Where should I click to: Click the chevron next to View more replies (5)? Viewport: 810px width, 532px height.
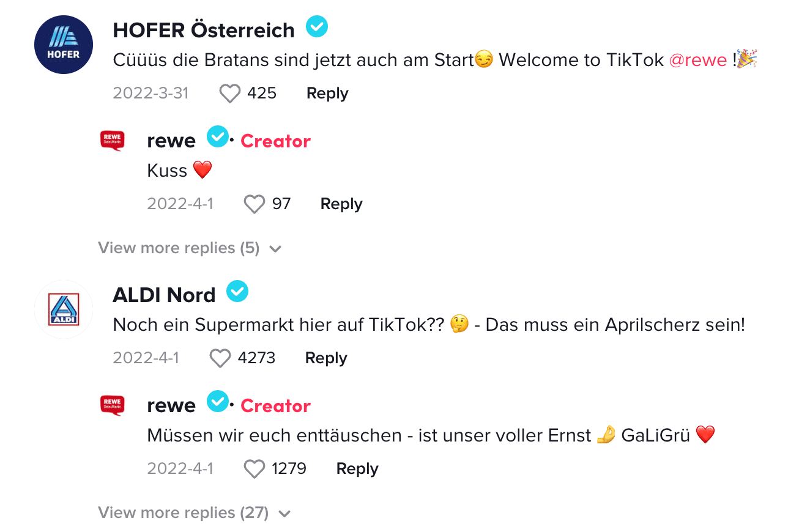click(x=275, y=248)
